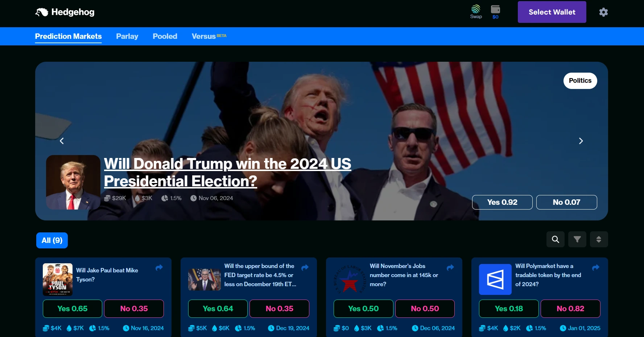Open the market search magnifier
The height and width of the screenshot is (337, 644).
click(x=555, y=239)
